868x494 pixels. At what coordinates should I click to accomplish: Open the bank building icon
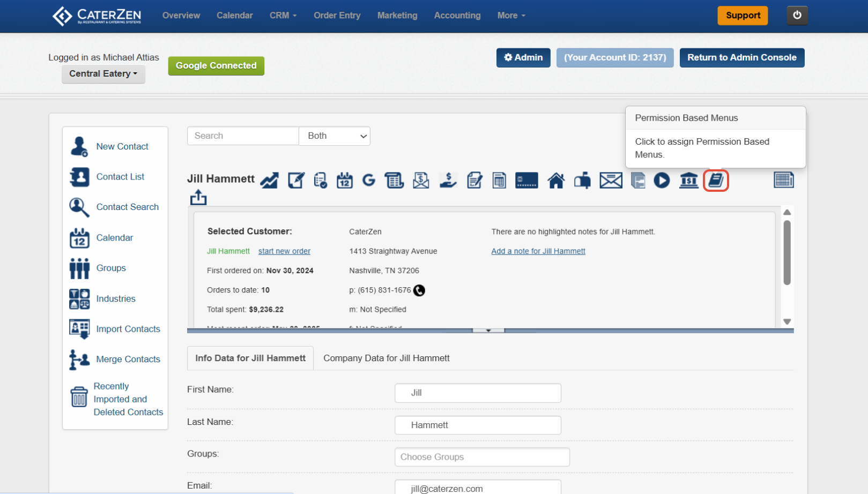click(x=689, y=181)
